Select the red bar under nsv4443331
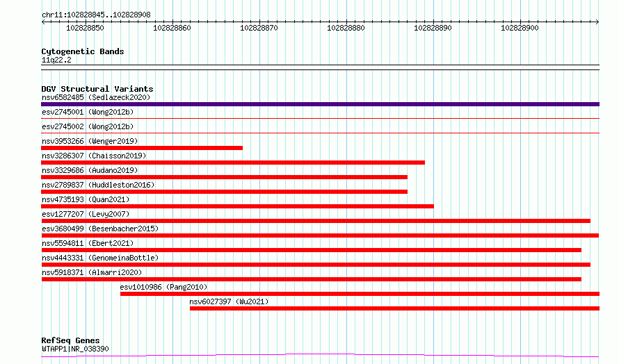The image size is (619, 364). pos(316,265)
